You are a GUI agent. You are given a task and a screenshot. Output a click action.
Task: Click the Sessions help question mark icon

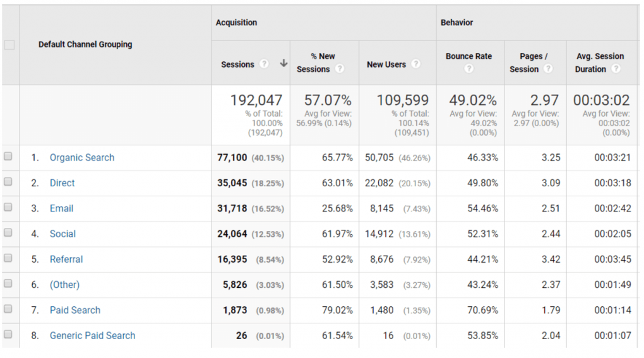coord(264,64)
